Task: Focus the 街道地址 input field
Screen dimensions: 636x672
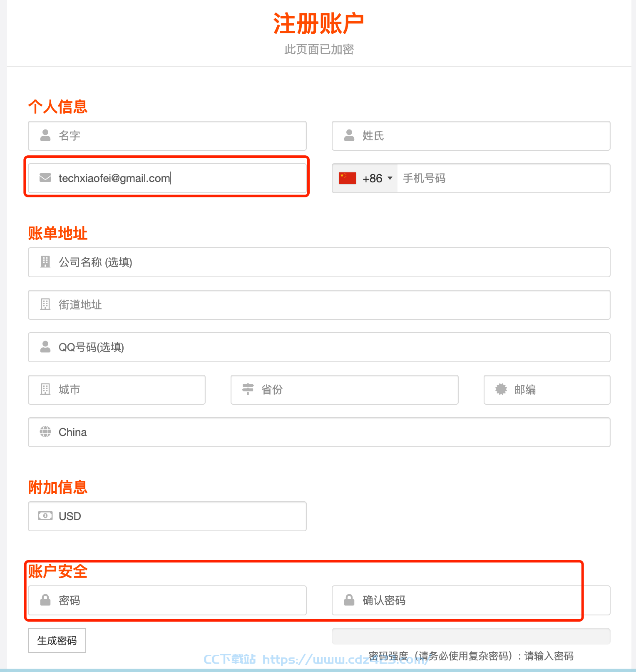Action: 319,305
